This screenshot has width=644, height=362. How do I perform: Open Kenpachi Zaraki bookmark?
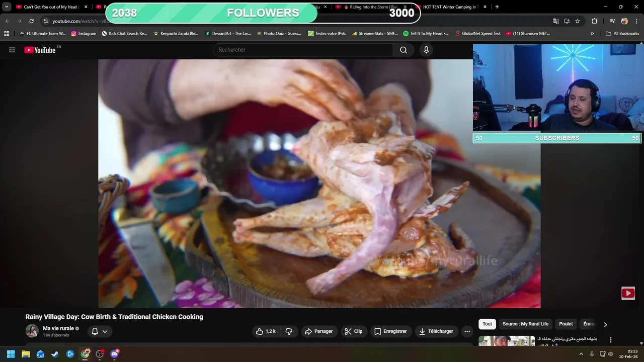[x=176, y=34]
